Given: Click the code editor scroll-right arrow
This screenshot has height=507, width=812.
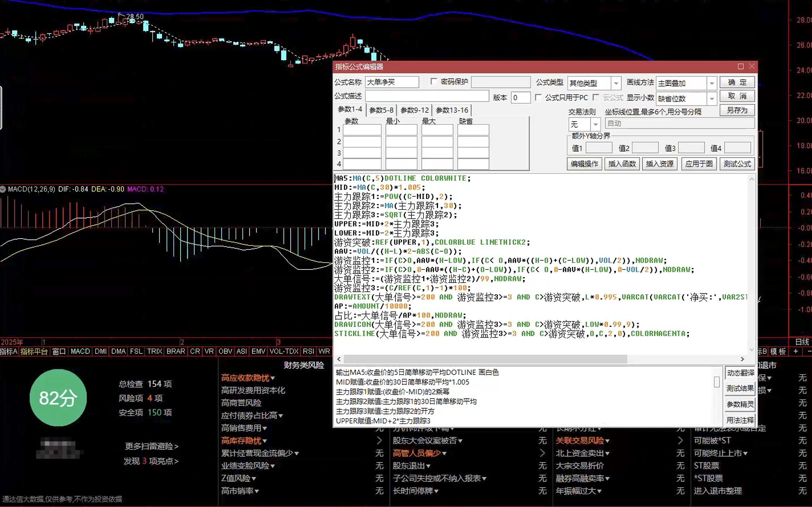Looking at the screenshot, I should click(742, 359).
